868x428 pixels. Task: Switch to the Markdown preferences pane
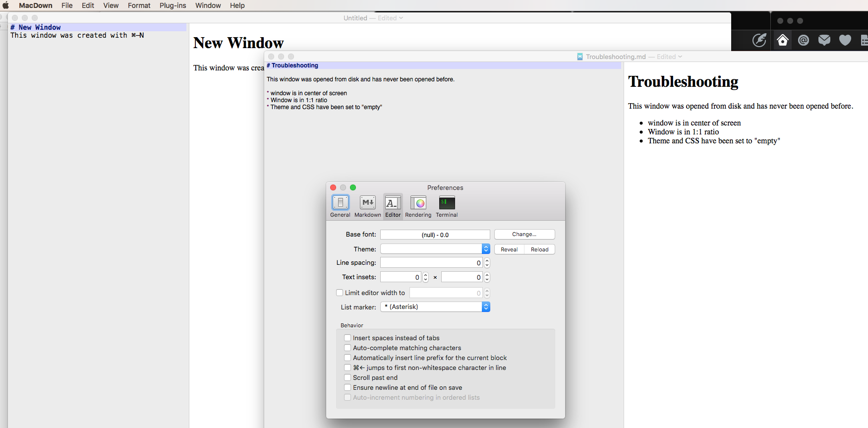368,206
